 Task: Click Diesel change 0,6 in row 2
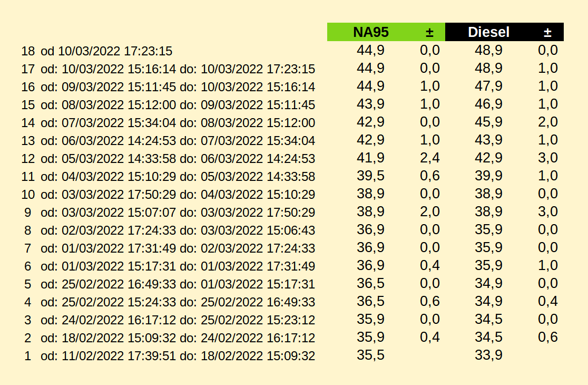pos(547,337)
